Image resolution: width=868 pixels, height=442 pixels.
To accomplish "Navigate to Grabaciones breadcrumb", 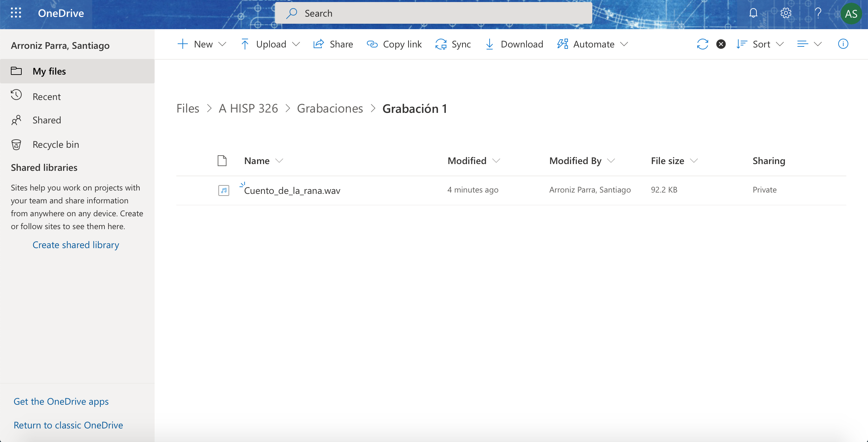I will [330, 108].
